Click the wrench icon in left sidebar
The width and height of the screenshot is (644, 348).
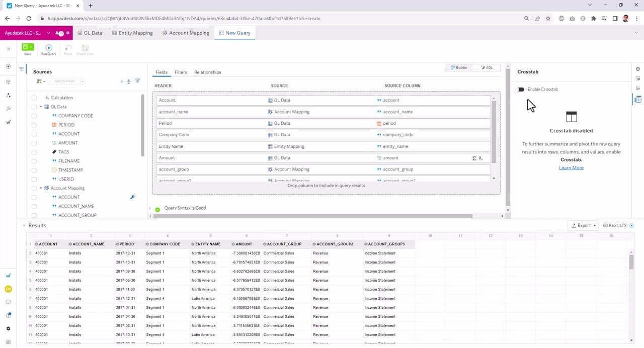[8, 109]
